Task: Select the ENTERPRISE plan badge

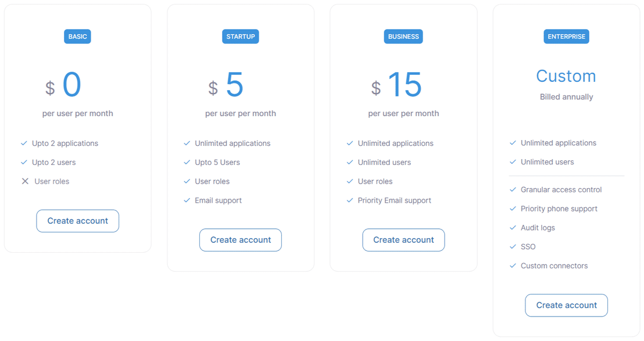Action: [566, 37]
